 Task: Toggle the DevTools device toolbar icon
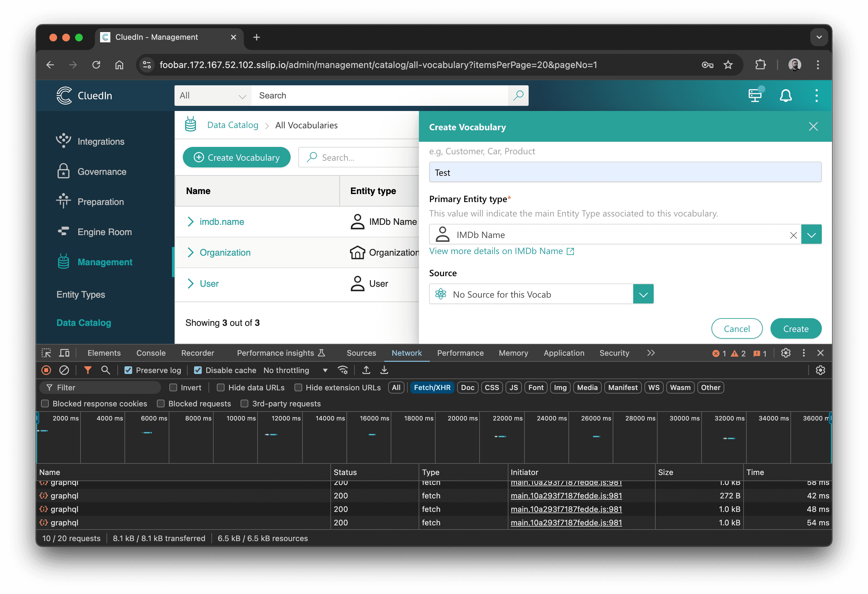pos(64,353)
